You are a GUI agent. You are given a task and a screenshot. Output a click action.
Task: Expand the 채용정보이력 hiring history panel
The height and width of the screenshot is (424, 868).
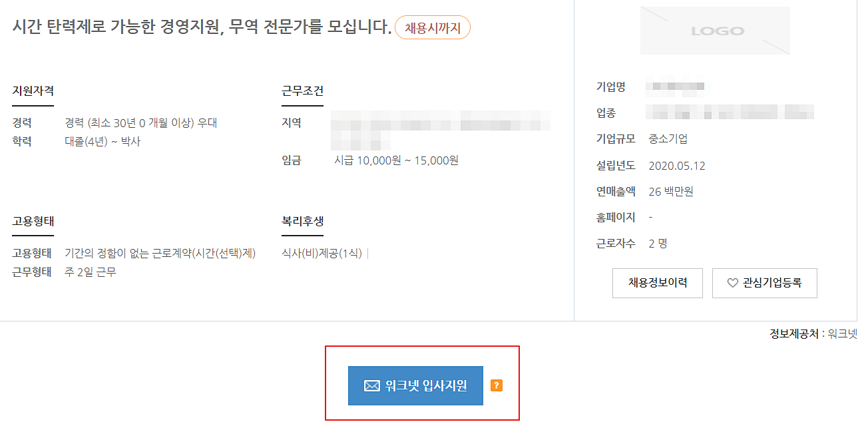click(657, 282)
